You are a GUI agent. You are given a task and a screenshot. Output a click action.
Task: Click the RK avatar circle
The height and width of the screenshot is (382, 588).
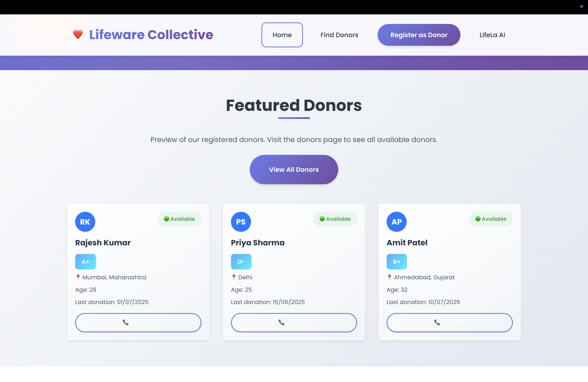85,222
